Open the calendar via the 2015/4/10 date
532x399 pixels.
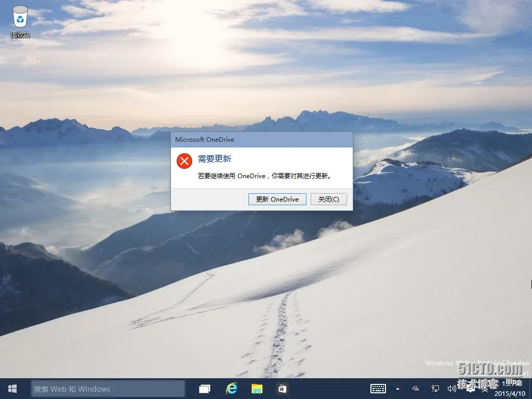coord(510,394)
